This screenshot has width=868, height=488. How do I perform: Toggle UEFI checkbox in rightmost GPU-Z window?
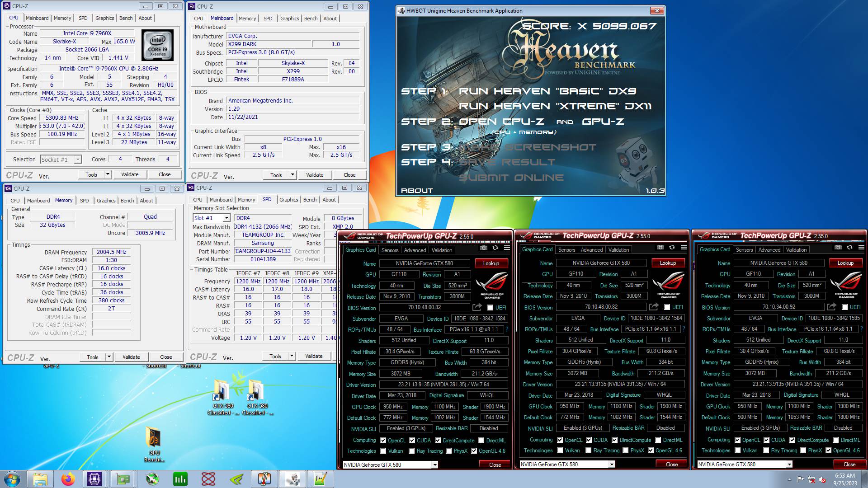point(845,307)
